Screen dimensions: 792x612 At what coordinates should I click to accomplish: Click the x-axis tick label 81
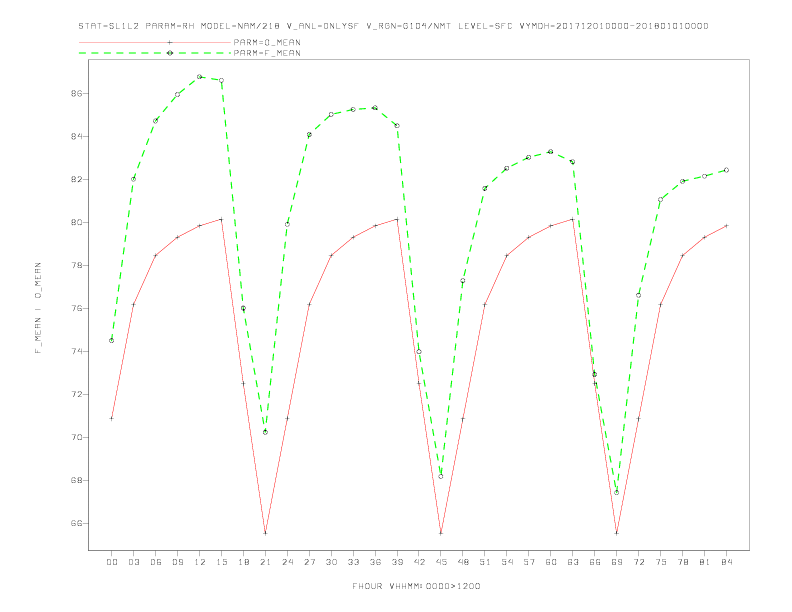click(705, 562)
